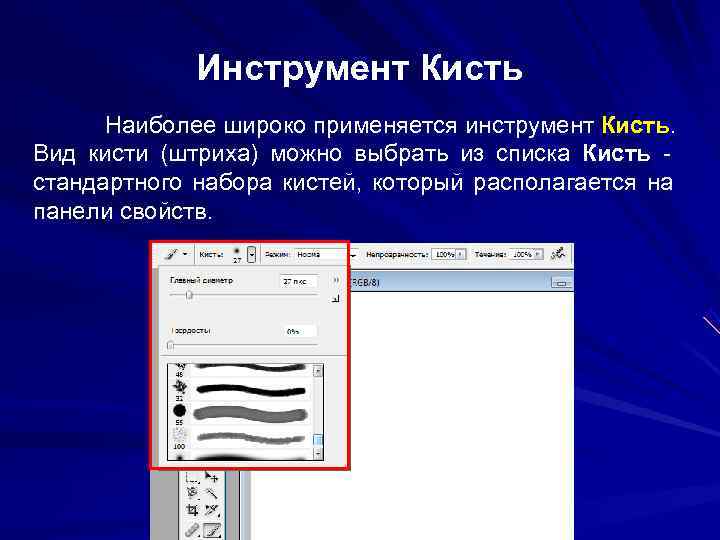Screen dimensions: 720x540
Task: Click the brush list scrollbar thumb
Action: coord(318,440)
